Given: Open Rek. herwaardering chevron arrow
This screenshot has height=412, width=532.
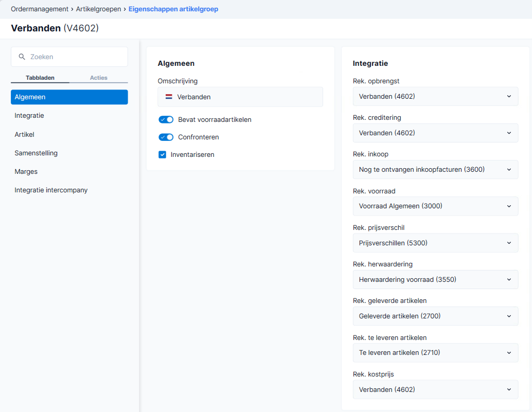Looking at the screenshot, I should [509, 279].
